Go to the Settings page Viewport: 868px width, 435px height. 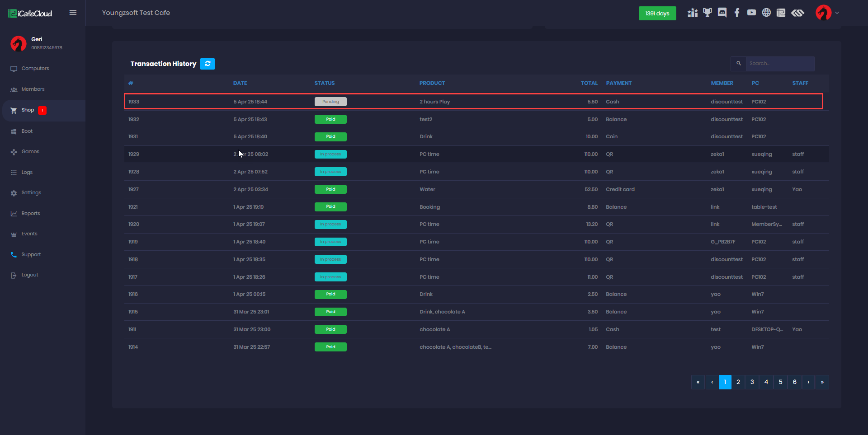[31, 193]
